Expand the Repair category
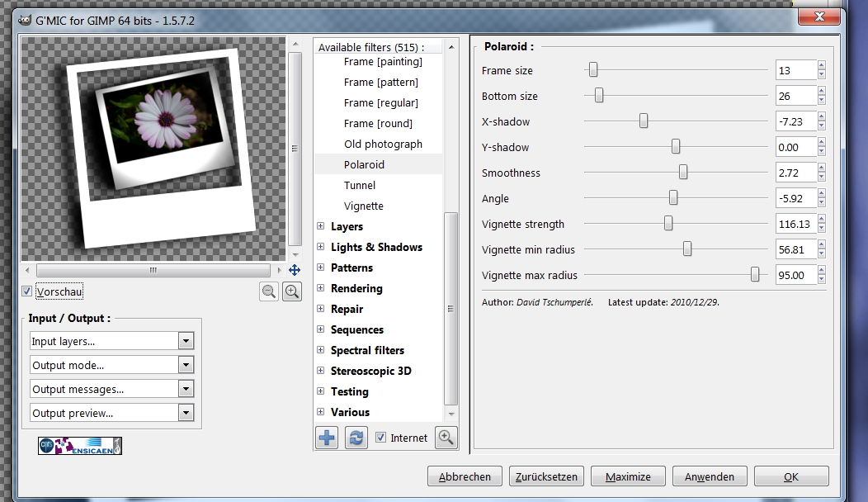Image resolution: width=868 pixels, height=502 pixels. 320,309
